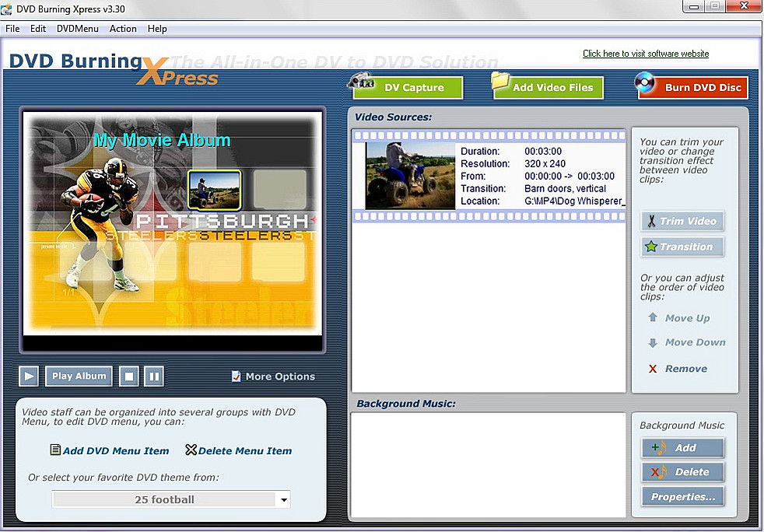Click the empty menu slot beside the ATV thumbnail
764x532 pixels.
(x=279, y=190)
